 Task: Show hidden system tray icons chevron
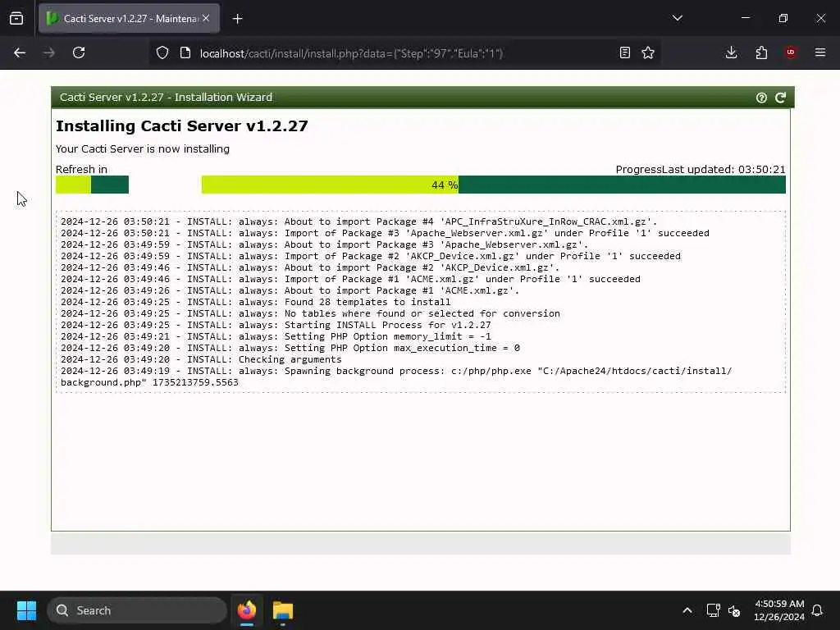(687, 610)
